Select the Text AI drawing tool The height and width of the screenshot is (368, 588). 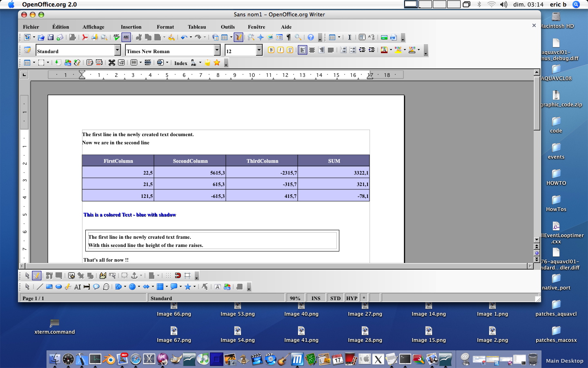(x=77, y=287)
